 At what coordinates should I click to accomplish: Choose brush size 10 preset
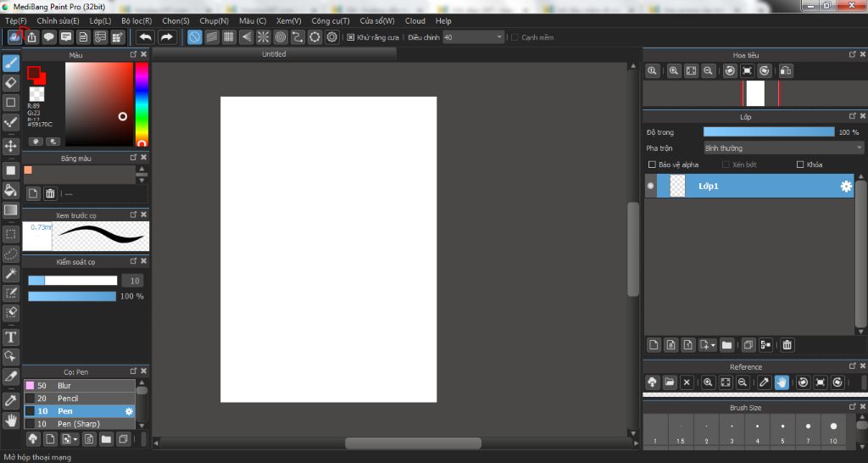[833, 432]
